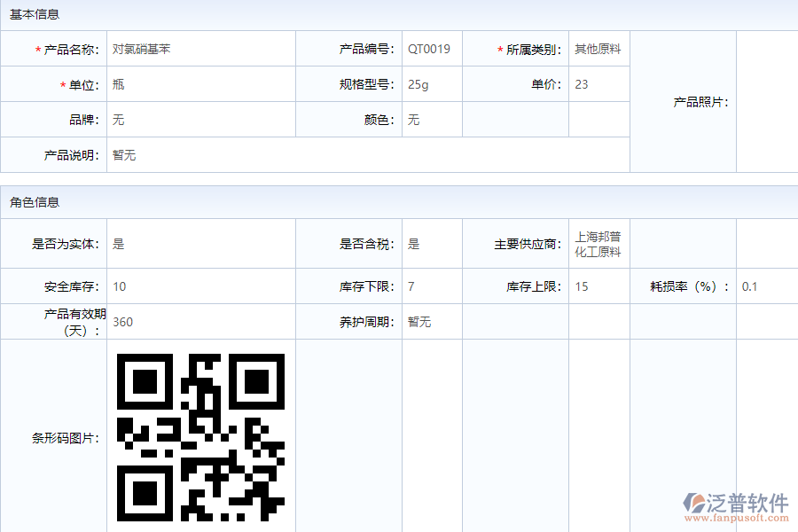This screenshot has width=798, height=532.
Task: Click the 产品说明 field showing 暂无
Action: click(x=125, y=154)
